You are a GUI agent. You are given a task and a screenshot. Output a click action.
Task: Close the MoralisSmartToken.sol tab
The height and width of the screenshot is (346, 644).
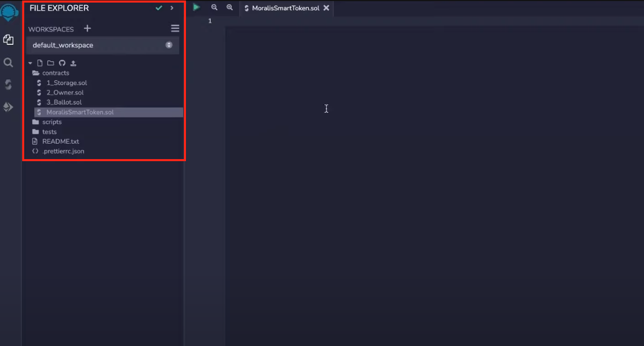[326, 8]
